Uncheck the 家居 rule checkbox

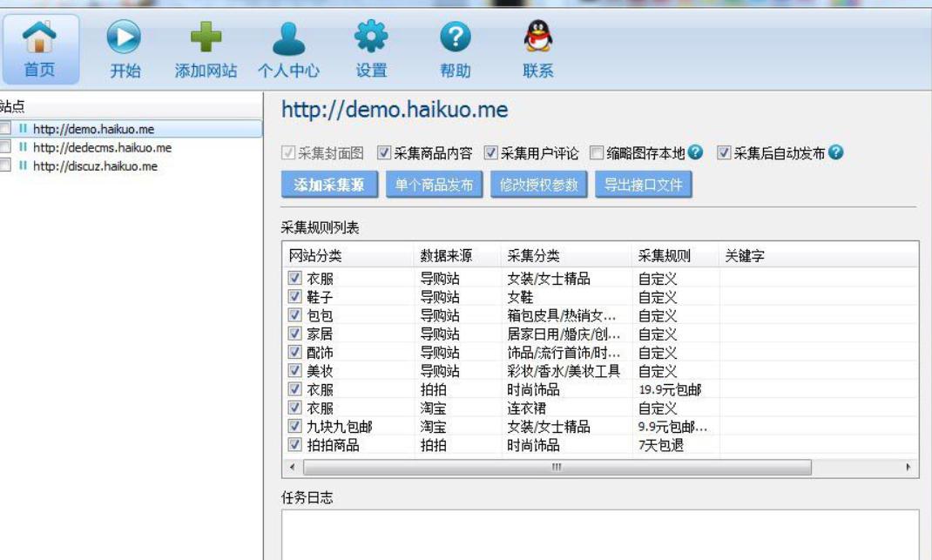coord(294,333)
